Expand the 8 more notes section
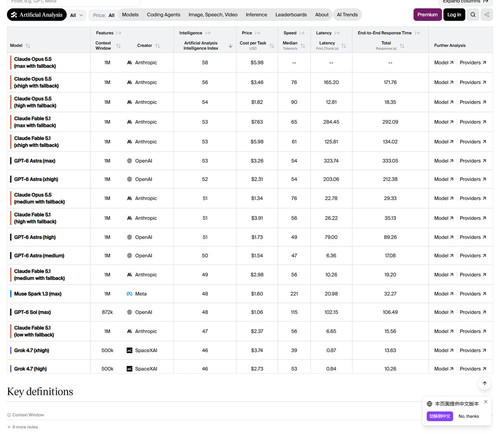 click(x=23, y=427)
